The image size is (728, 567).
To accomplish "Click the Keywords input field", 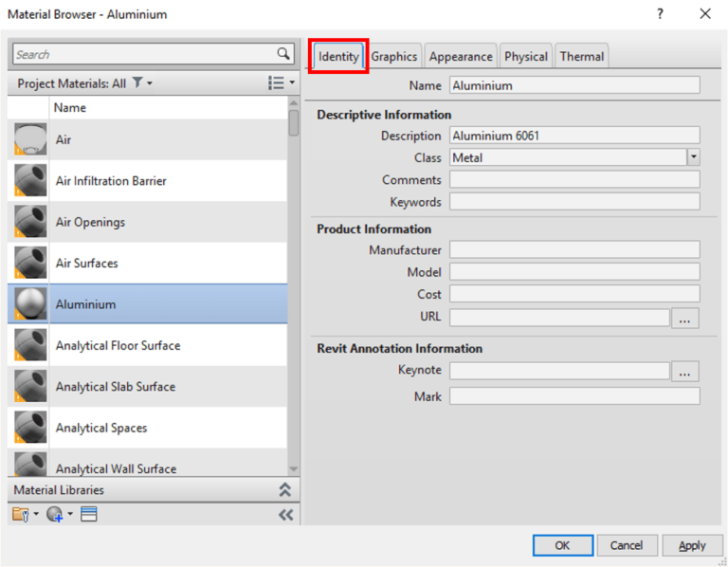I will (x=574, y=202).
